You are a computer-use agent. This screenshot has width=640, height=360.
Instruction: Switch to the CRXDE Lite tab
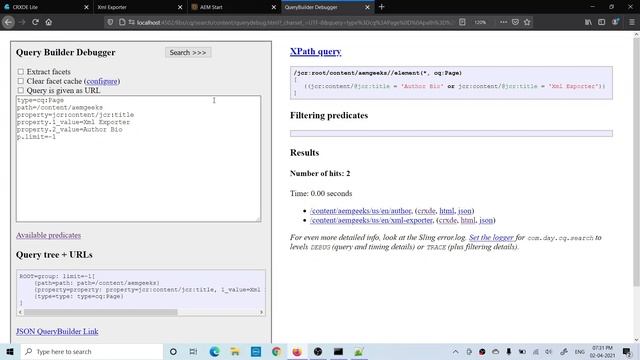click(x=46, y=7)
